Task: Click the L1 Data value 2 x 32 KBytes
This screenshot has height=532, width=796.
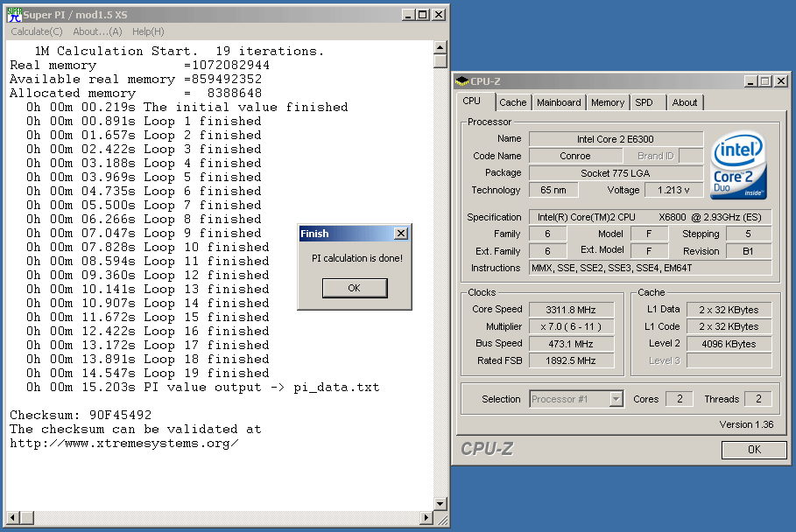Action: click(729, 310)
